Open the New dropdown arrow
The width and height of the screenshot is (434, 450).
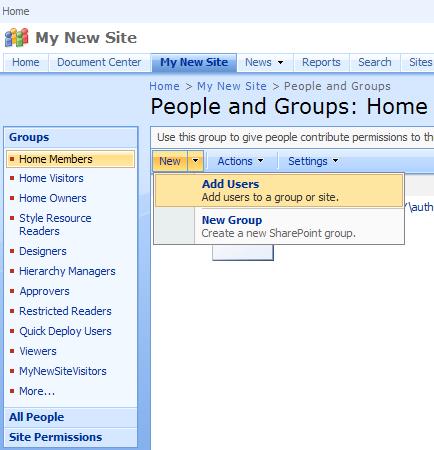click(x=196, y=161)
